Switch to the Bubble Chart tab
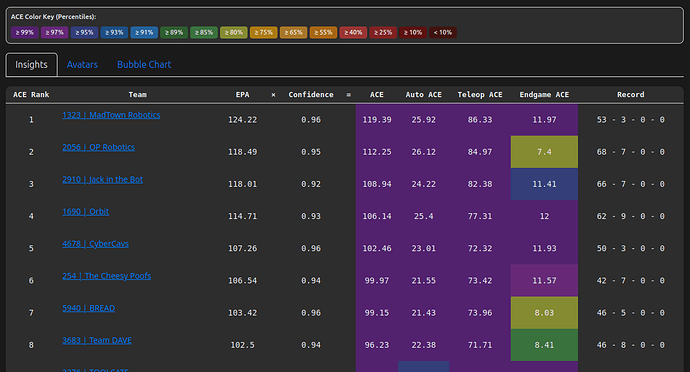 coord(144,65)
